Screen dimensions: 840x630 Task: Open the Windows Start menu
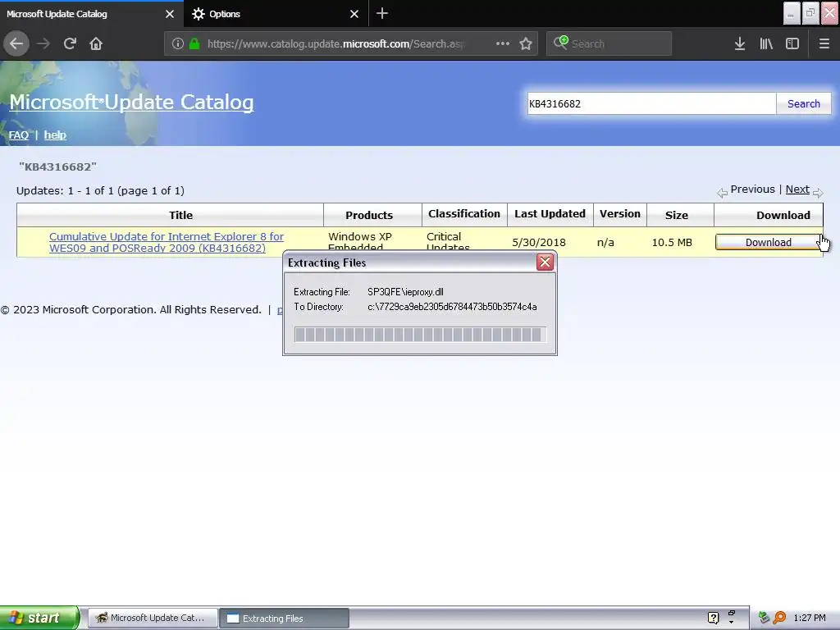coord(39,618)
